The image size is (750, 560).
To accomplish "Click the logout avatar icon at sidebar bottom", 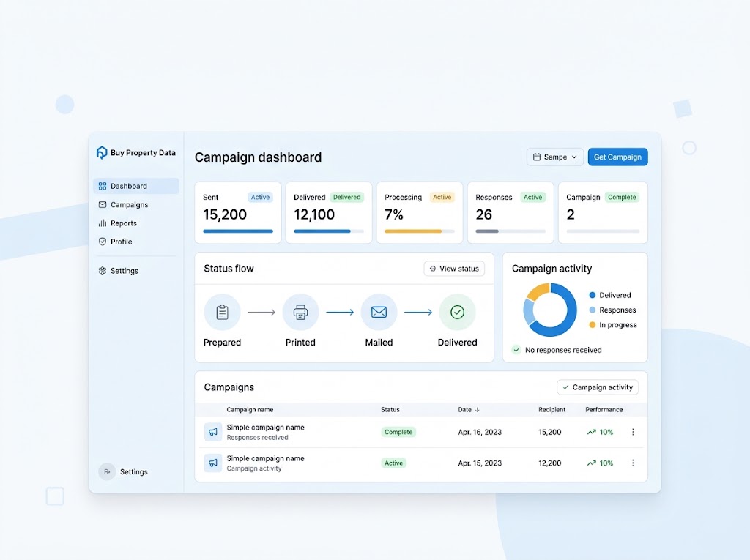I will tap(107, 471).
